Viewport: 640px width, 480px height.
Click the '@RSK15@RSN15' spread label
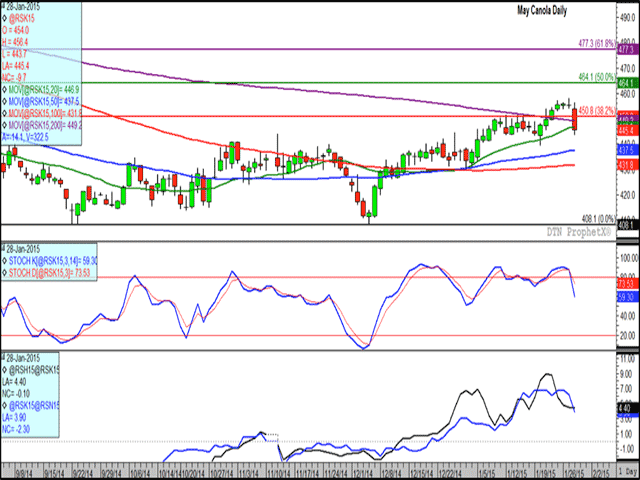pos(34,406)
